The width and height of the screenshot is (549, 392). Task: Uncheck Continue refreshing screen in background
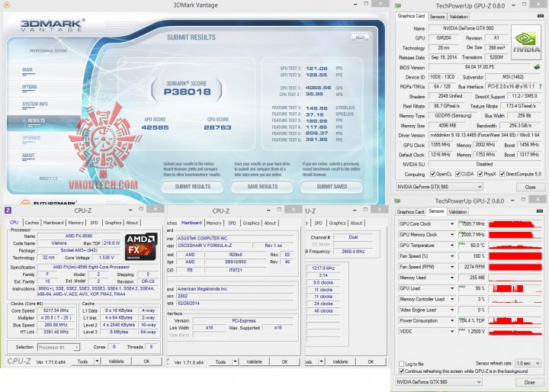[x=401, y=371]
